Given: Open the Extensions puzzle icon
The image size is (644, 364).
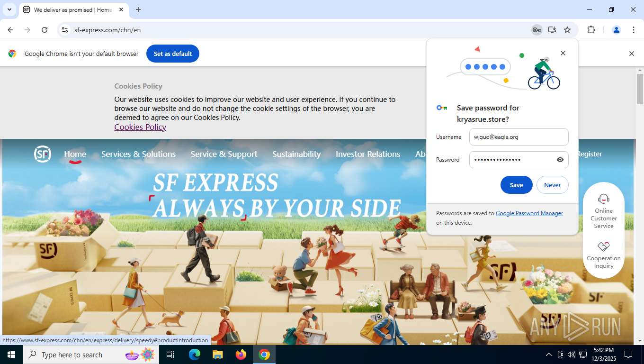Looking at the screenshot, I should click(x=591, y=30).
